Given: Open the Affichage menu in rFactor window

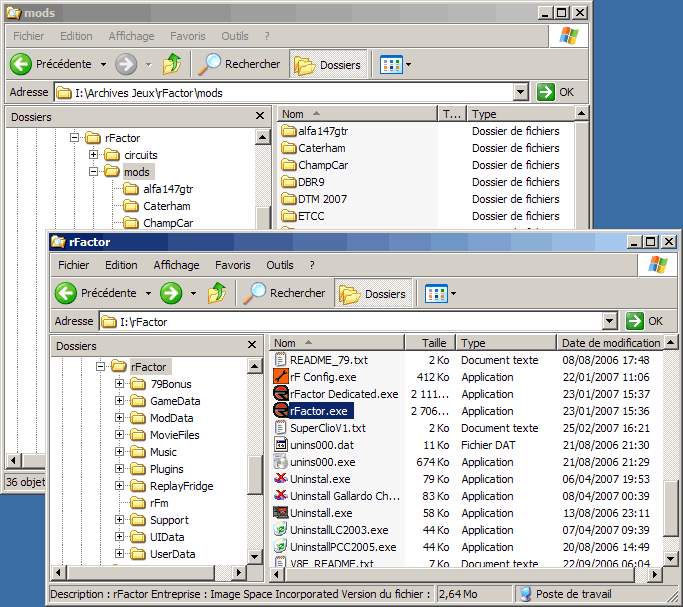Looking at the screenshot, I should [x=176, y=265].
